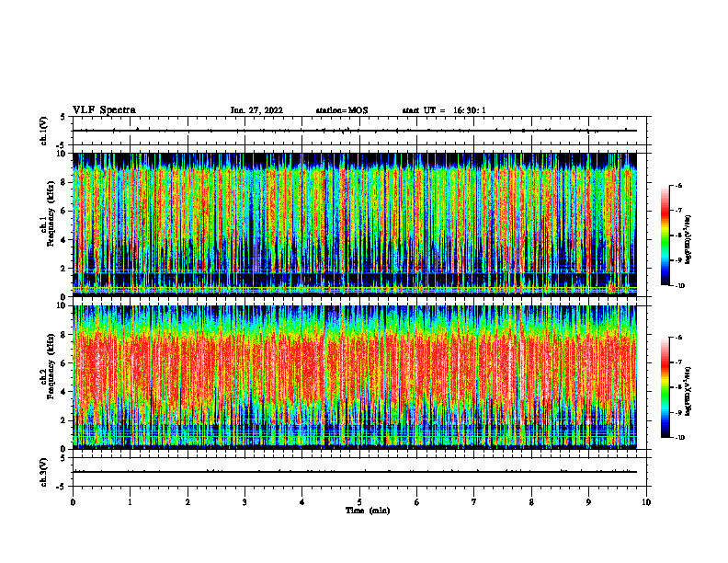
Task: Click the "1" tick on the time axis
Action: point(130,502)
